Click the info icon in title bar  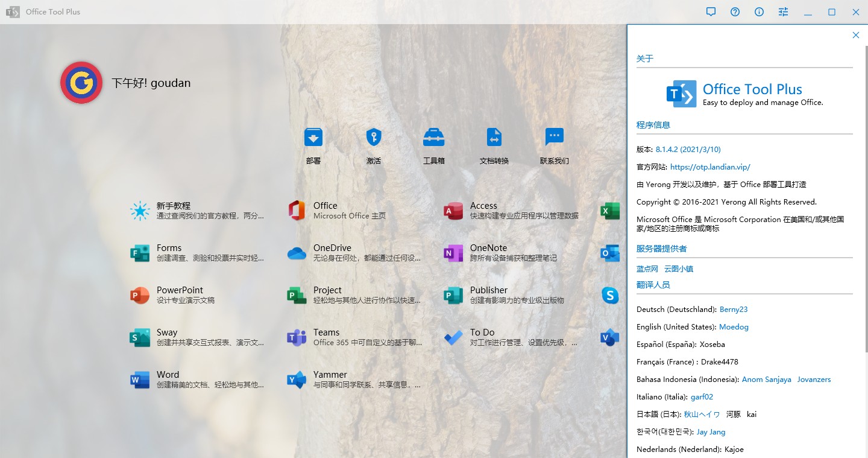click(x=759, y=12)
